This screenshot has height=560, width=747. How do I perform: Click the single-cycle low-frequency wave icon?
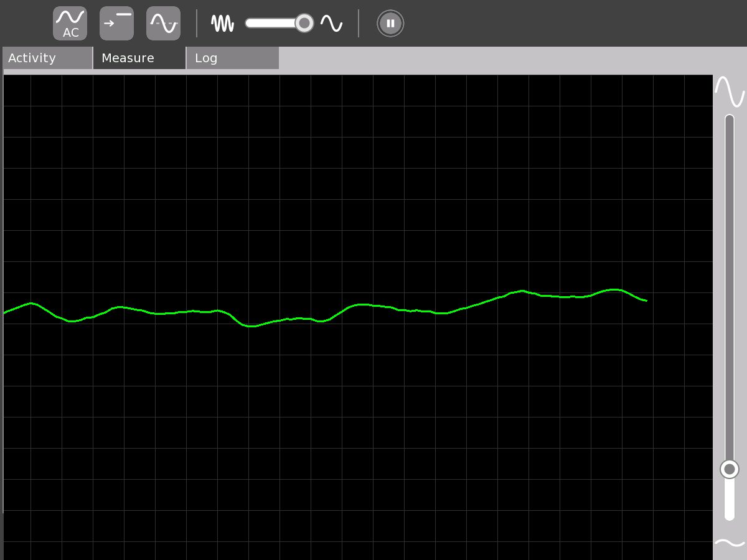[x=331, y=24]
